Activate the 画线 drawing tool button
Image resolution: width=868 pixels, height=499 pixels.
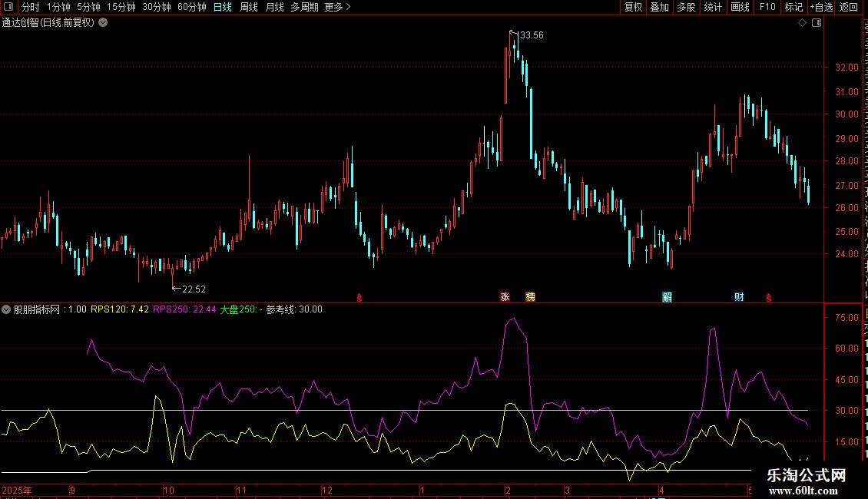740,7
